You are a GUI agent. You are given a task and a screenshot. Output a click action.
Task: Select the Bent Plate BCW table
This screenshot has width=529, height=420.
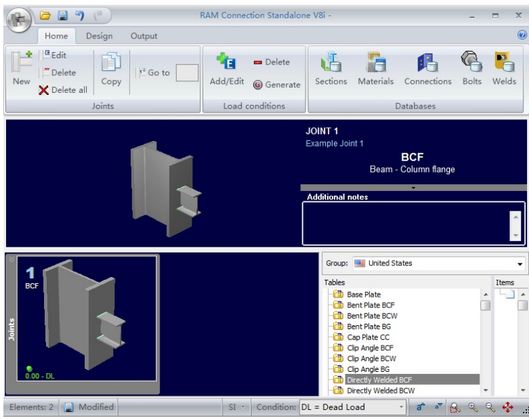pos(365,316)
